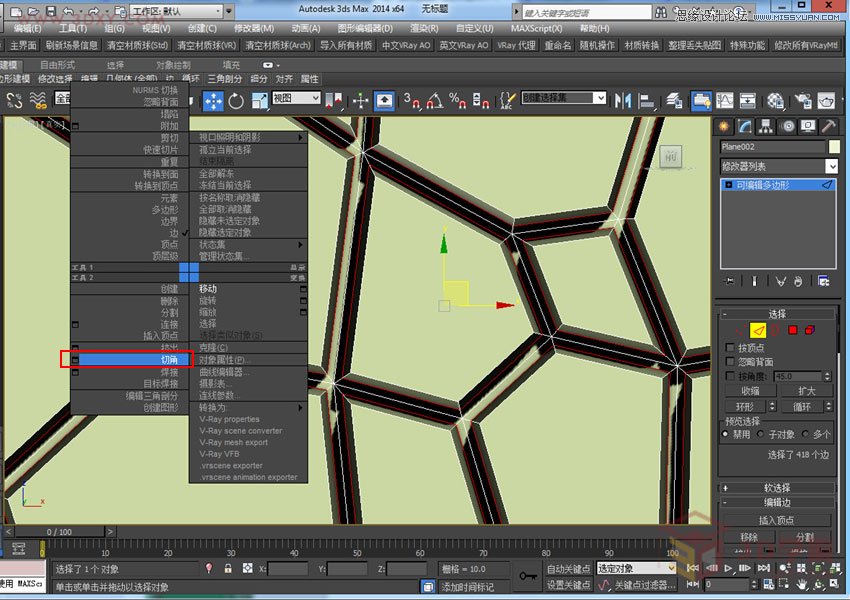
Task: Open the 修改器(M) menu
Action: [254, 29]
